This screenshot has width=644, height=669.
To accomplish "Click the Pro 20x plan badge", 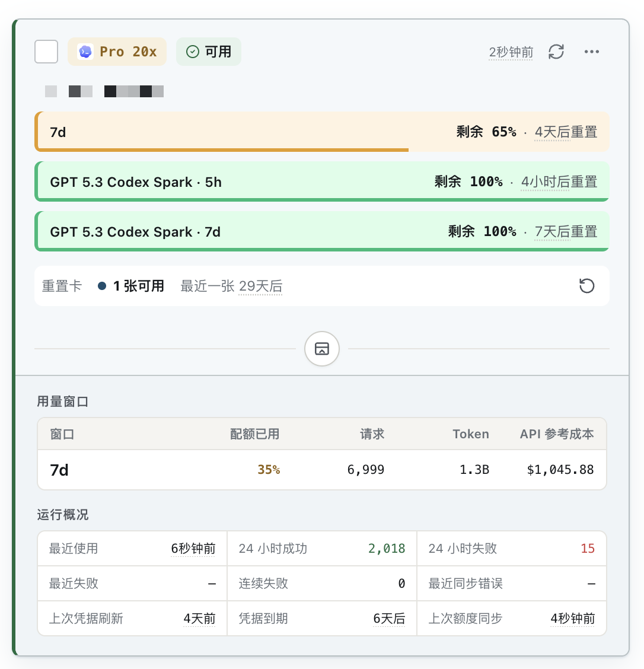I will [x=117, y=52].
